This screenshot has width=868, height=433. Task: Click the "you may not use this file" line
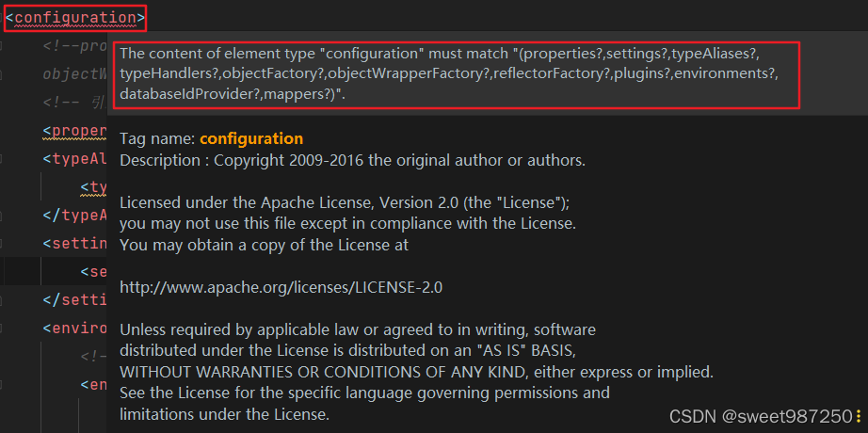click(348, 224)
